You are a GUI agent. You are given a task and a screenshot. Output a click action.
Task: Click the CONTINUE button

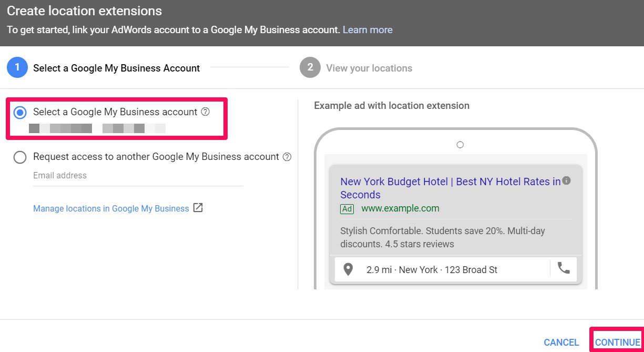(x=618, y=342)
